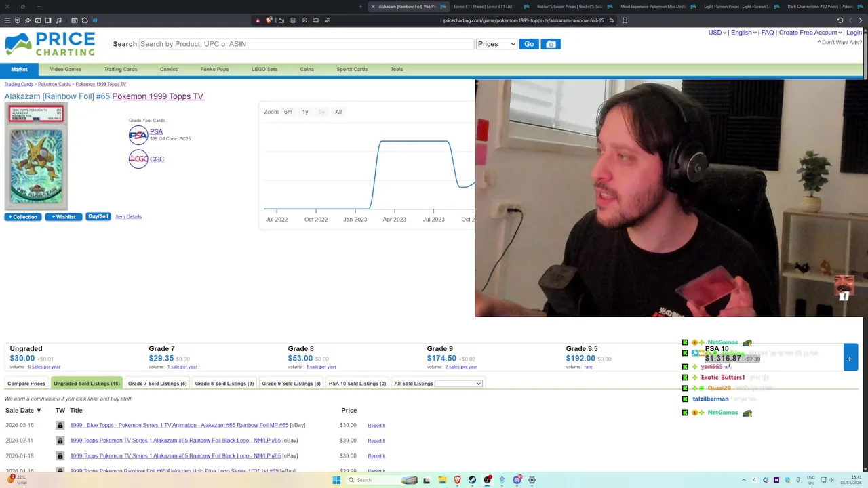868x488 pixels.
Task: Select the Market tab
Action: pyautogui.click(x=19, y=70)
